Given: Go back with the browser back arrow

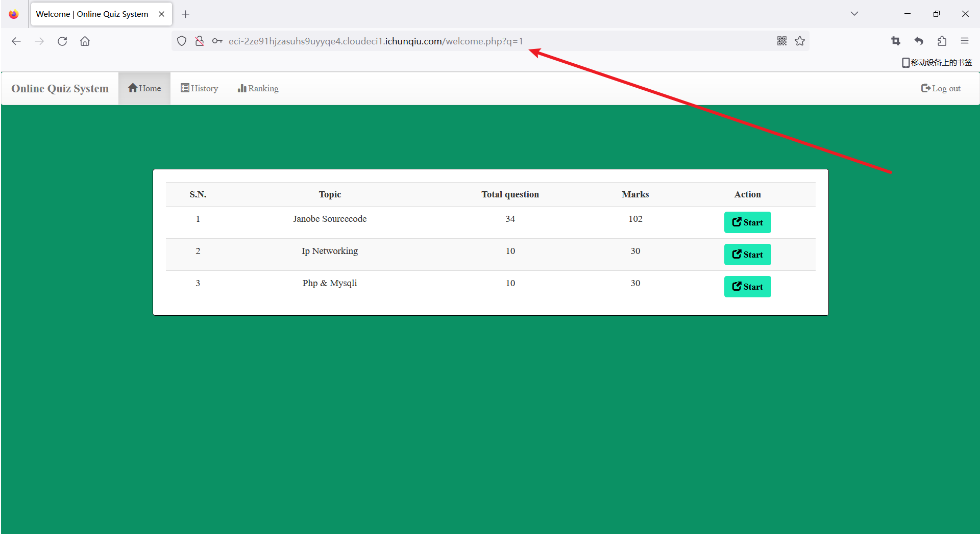Looking at the screenshot, I should coord(16,41).
